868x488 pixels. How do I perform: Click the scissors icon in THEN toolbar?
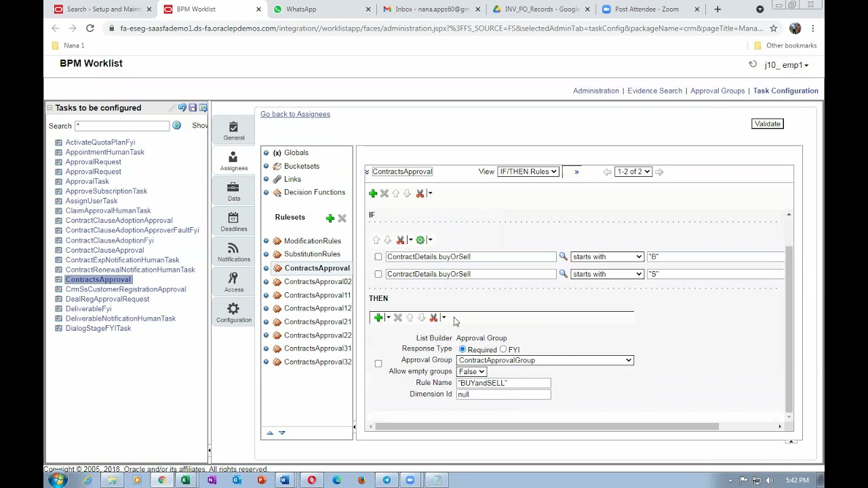(x=433, y=318)
